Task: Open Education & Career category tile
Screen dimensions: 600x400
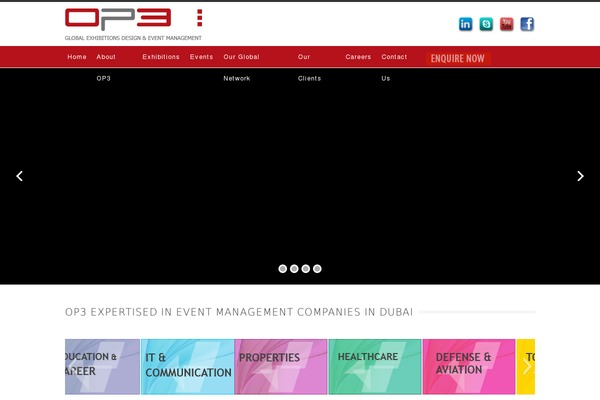Action: (x=102, y=367)
